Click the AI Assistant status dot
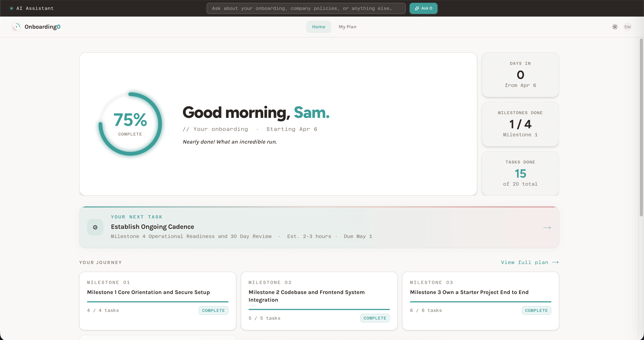The height and width of the screenshot is (340, 644). 11,8
